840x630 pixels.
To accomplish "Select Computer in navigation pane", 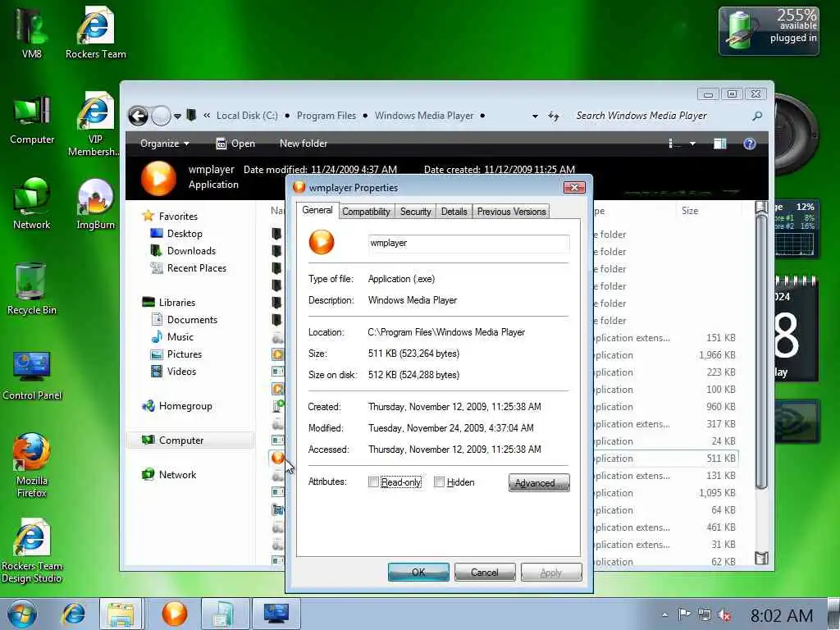I will point(190,441).
